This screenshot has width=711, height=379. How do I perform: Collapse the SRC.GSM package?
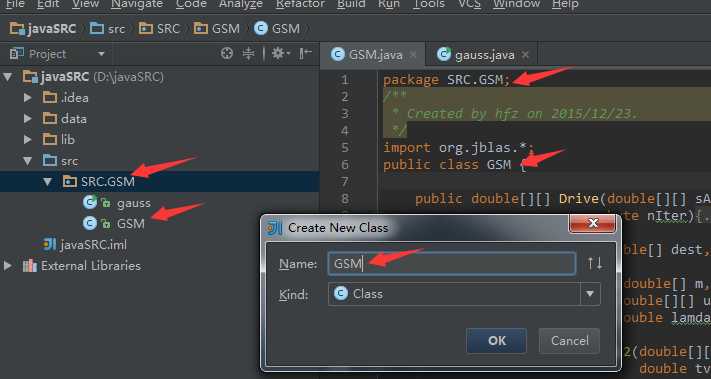47,182
